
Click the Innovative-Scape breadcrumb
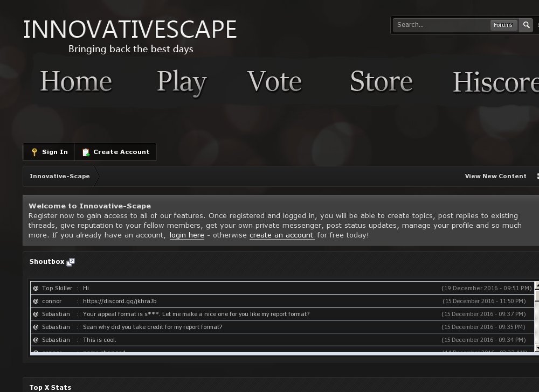60,176
